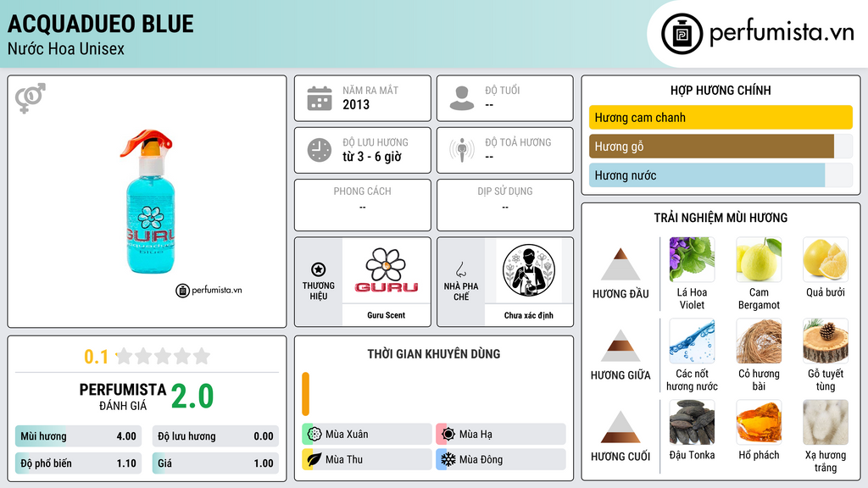Open the Cam Bergamot note image
This screenshot has height=488, width=868.
(759, 259)
